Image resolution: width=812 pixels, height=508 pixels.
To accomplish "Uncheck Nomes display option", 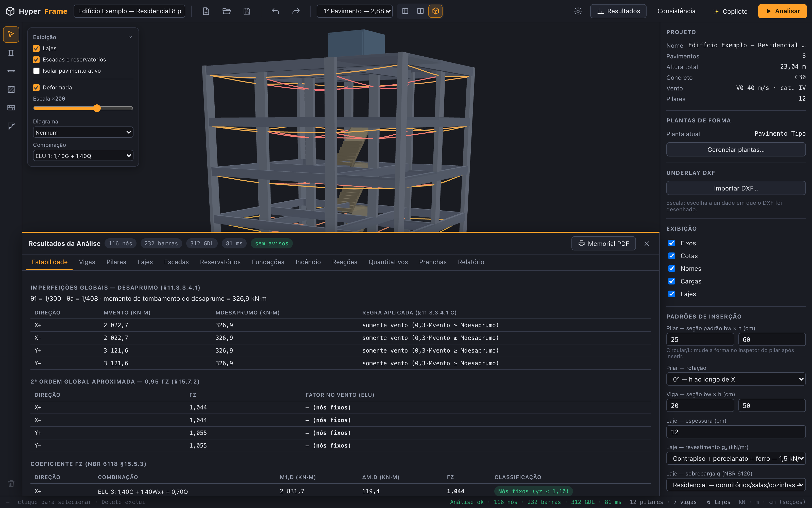I will 672,269.
